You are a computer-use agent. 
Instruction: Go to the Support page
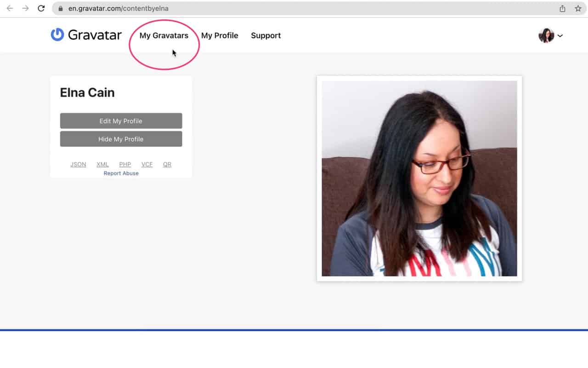[266, 35]
